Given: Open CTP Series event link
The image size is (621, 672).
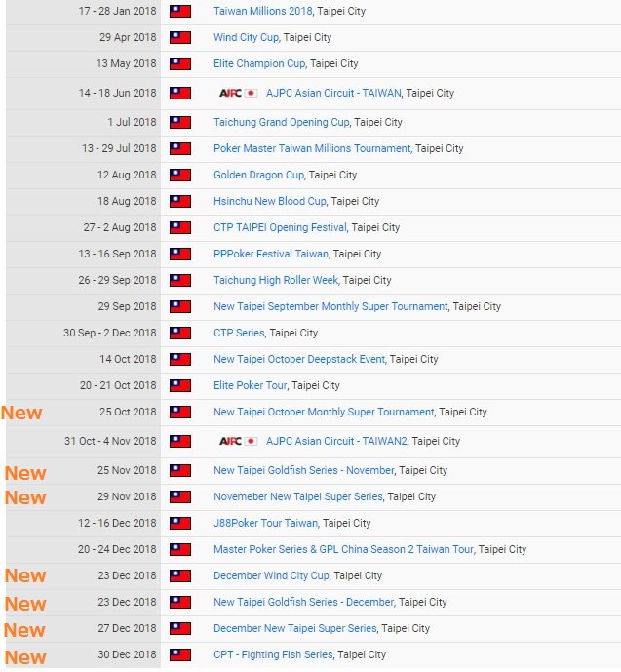Looking at the screenshot, I should 239,333.
